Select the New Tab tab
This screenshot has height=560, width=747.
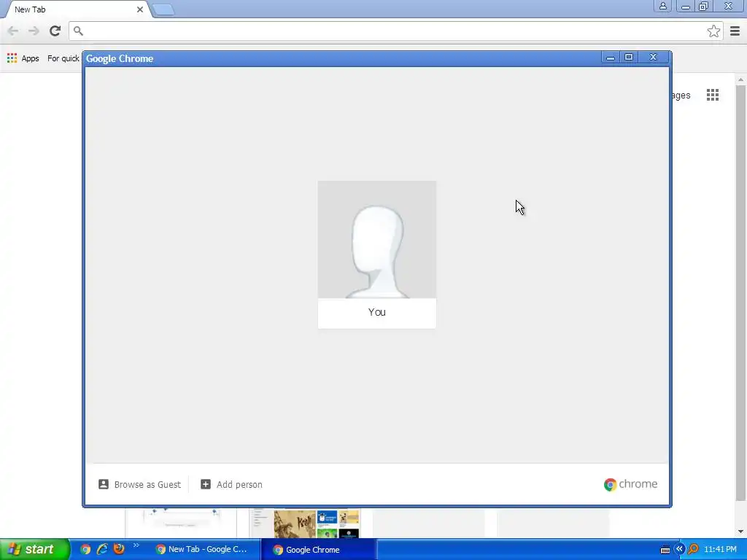pyautogui.click(x=76, y=9)
